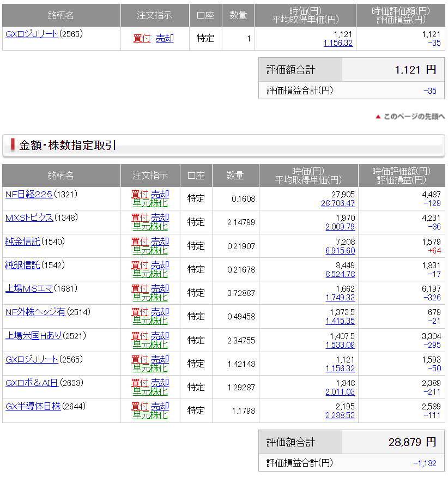Click 売却 for GXロジJリート in top table
448x477 pixels.
pos(165,38)
